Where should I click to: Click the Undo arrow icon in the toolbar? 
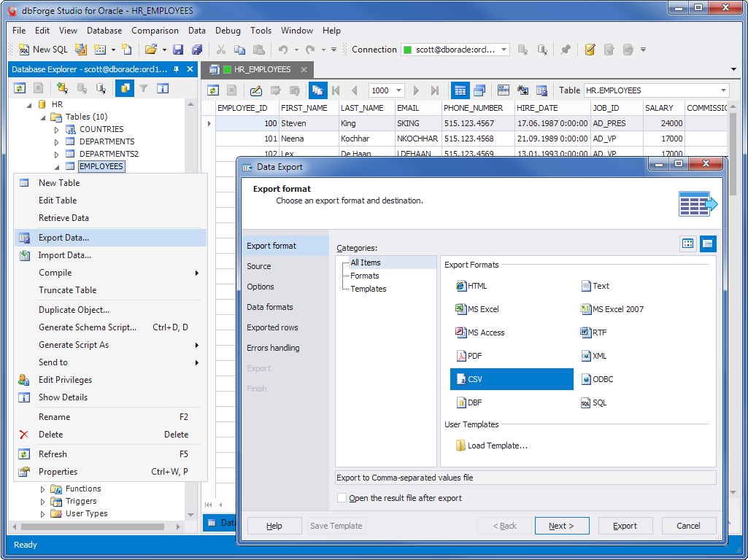tap(283, 50)
